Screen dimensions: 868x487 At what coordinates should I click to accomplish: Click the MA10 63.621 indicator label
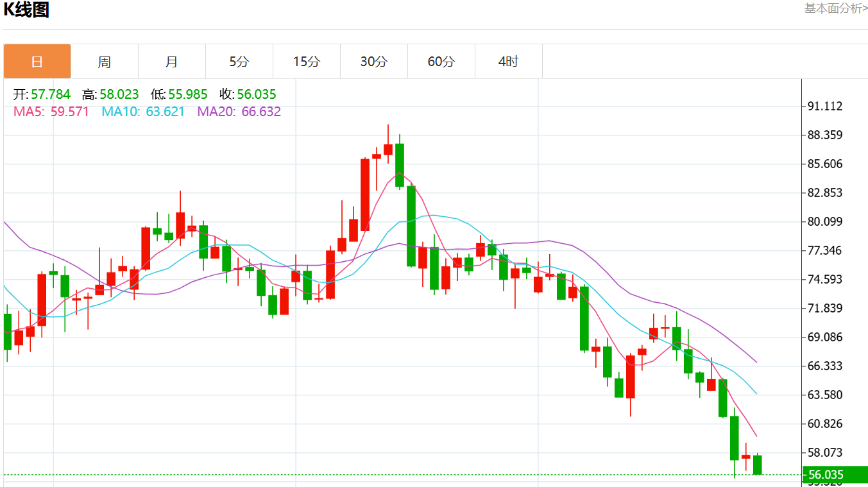[x=143, y=112]
